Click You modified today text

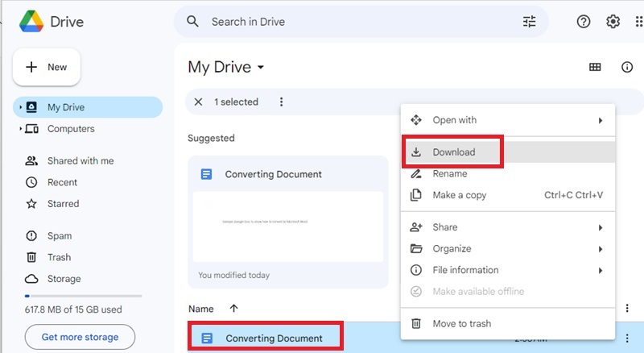click(x=233, y=275)
